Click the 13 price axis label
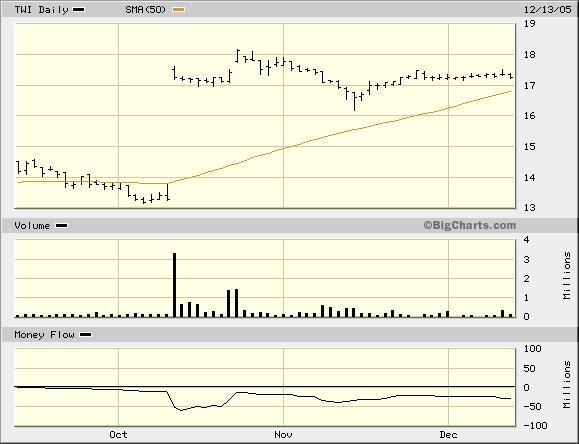 (530, 208)
